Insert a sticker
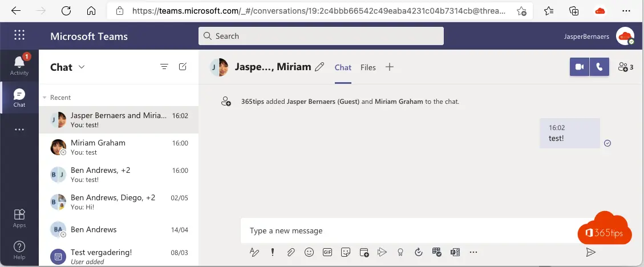This screenshot has height=267, width=644. (346, 252)
